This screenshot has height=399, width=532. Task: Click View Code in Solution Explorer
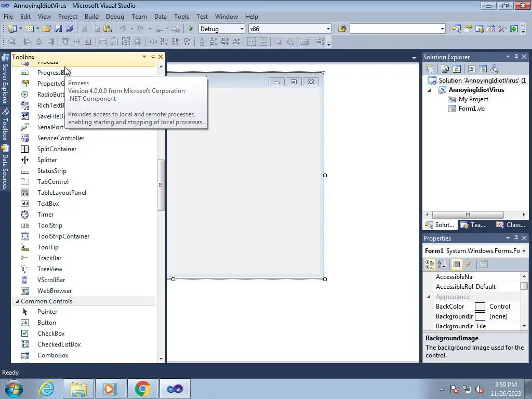[x=472, y=69]
